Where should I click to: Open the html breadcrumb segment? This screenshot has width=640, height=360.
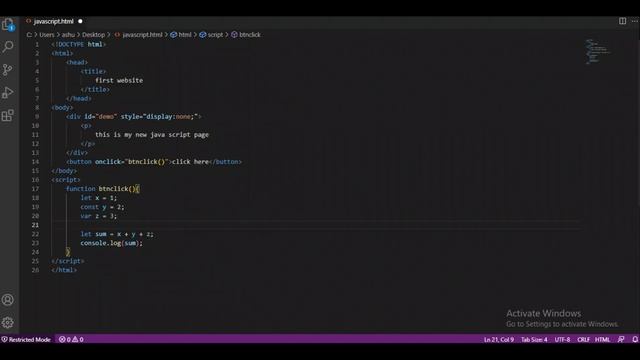[x=181, y=35]
